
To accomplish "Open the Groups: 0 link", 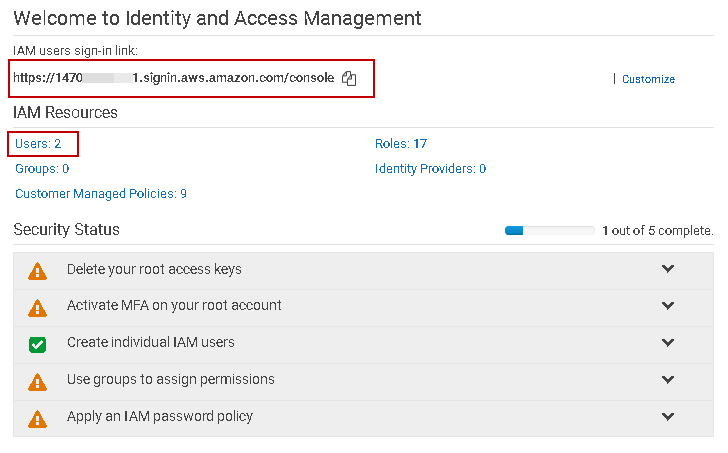I will point(42,169).
